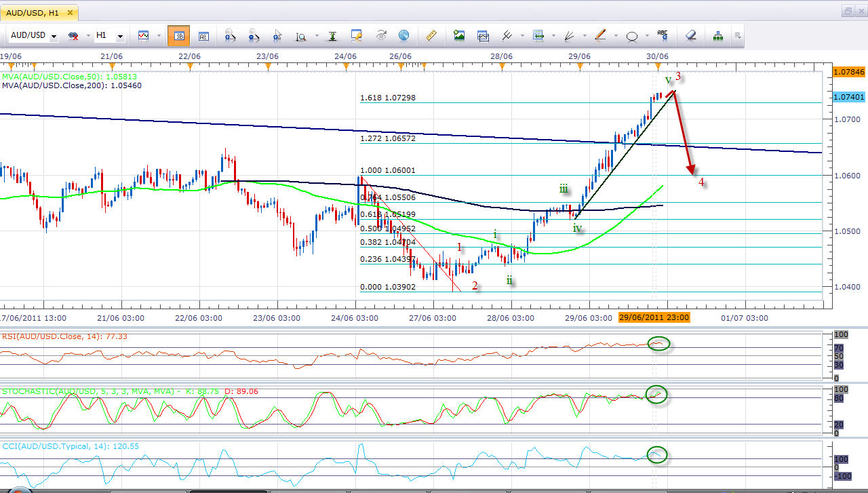Click the green vertical autoscale icon
Screen dimensions: 868x493
pos(332,35)
